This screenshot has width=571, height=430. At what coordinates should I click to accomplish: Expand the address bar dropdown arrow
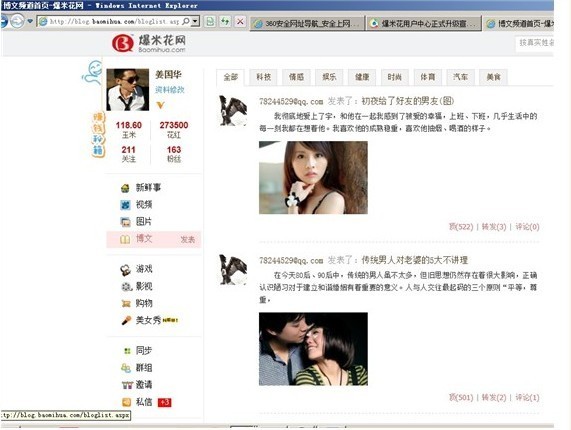pos(196,21)
